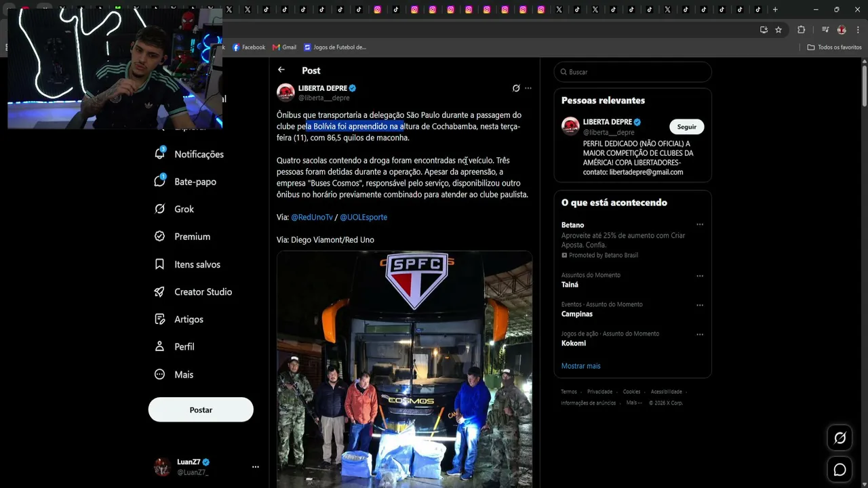Open more options for Tainá trend
The width and height of the screenshot is (868, 488).
coord(700,276)
